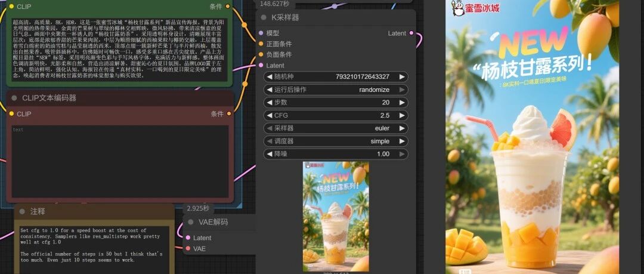Select previous 调度器 with left arrow
This screenshot has height=274, width=644.
coord(270,141)
